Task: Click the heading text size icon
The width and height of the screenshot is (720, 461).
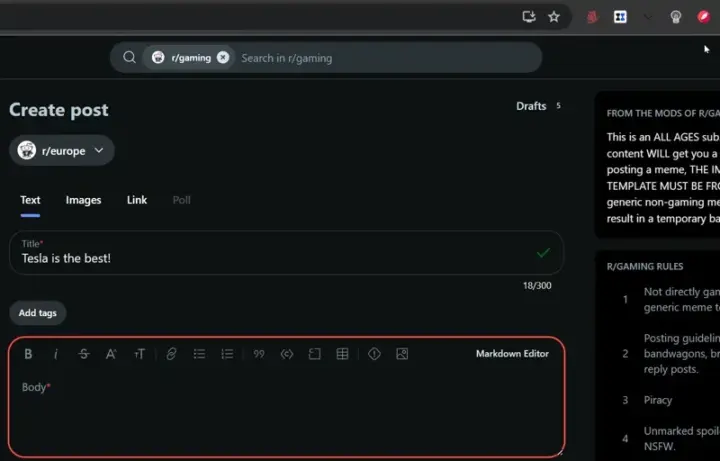Action: click(x=139, y=354)
